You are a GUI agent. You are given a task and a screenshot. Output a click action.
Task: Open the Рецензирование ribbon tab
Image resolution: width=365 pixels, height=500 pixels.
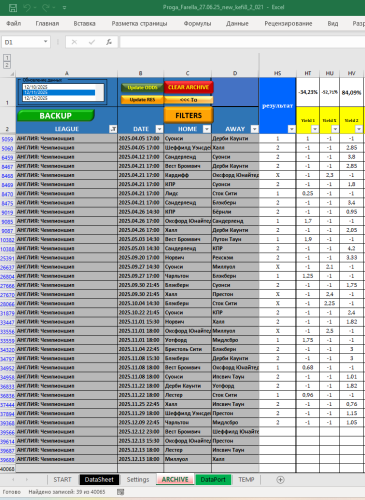click(x=288, y=24)
